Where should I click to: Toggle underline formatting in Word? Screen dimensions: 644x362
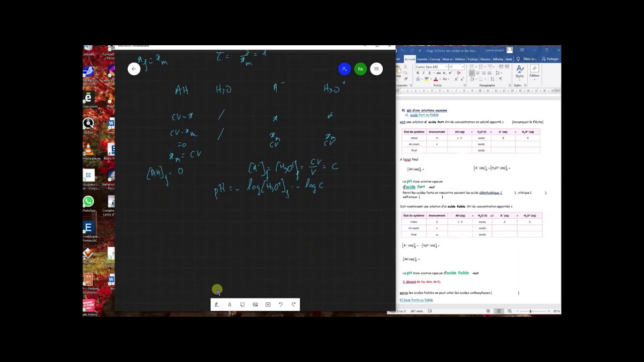pyautogui.click(x=430, y=73)
